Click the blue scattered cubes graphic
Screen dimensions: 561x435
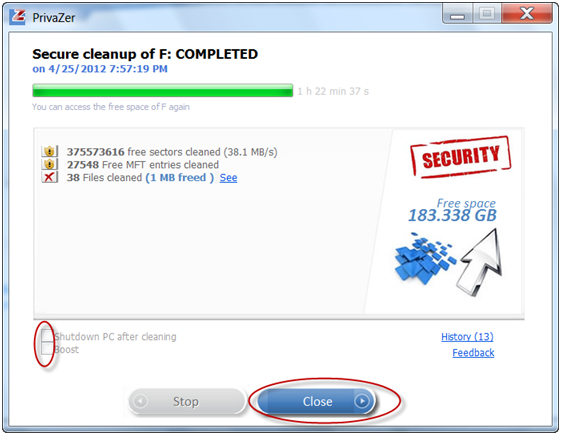(425, 257)
